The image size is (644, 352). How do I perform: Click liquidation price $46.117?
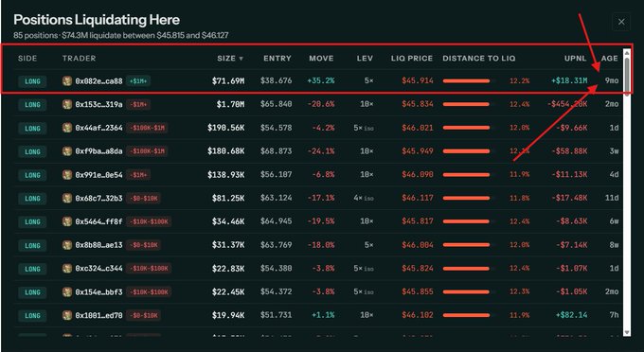point(418,198)
